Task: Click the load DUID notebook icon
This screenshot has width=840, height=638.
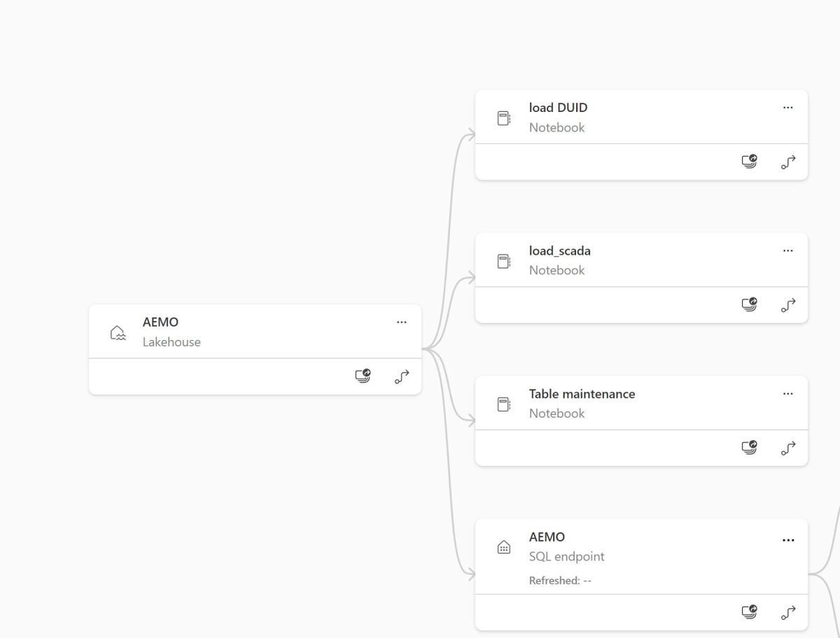Action: [503, 118]
